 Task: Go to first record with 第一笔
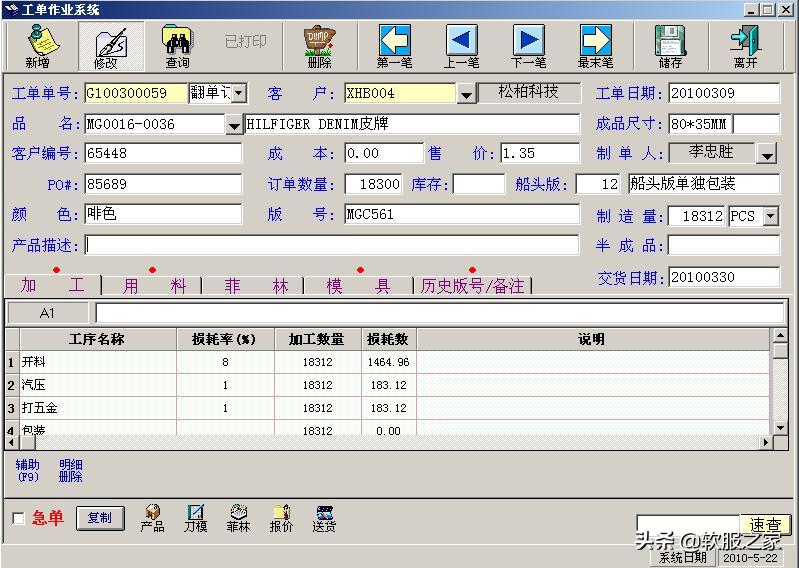click(394, 46)
